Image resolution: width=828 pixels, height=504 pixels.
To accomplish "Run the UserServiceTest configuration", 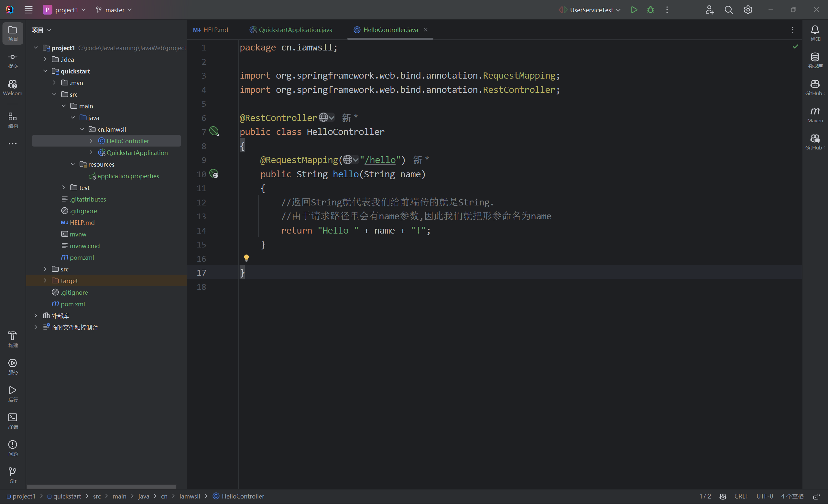I will tap(634, 10).
